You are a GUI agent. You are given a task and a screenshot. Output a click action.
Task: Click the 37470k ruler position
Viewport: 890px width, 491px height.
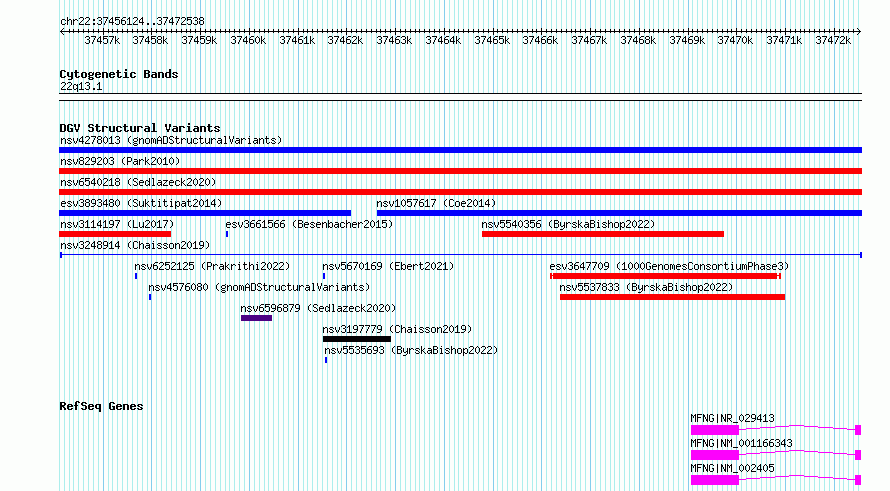pyautogui.click(x=735, y=40)
